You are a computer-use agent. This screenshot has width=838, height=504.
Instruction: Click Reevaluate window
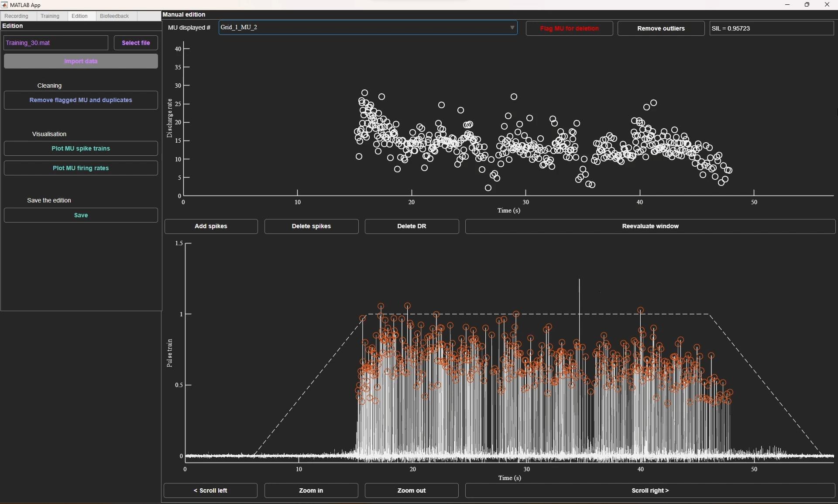(650, 226)
